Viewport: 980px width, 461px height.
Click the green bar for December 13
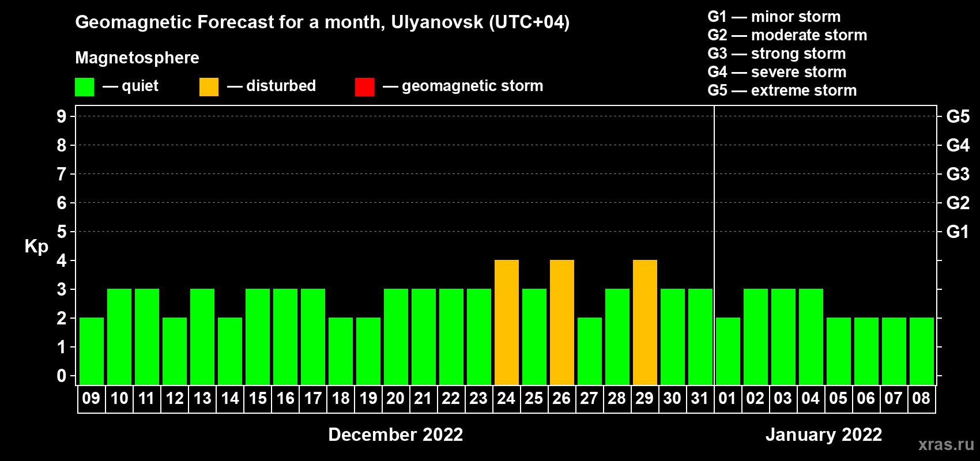(x=202, y=337)
